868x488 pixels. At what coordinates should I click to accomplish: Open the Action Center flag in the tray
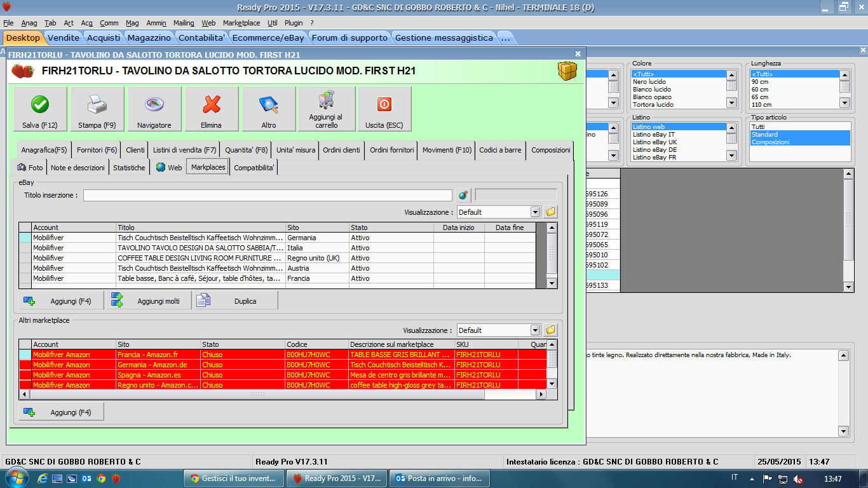click(x=768, y=478)
